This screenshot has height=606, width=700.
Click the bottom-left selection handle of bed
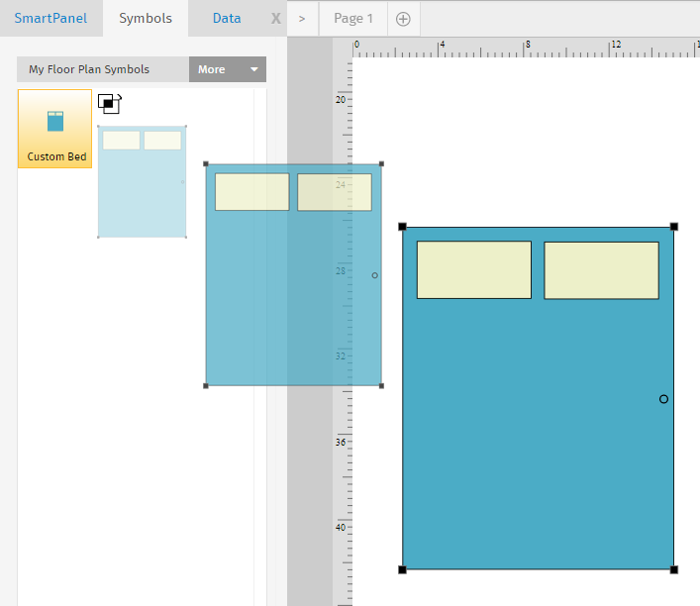[x=403, y=569]
